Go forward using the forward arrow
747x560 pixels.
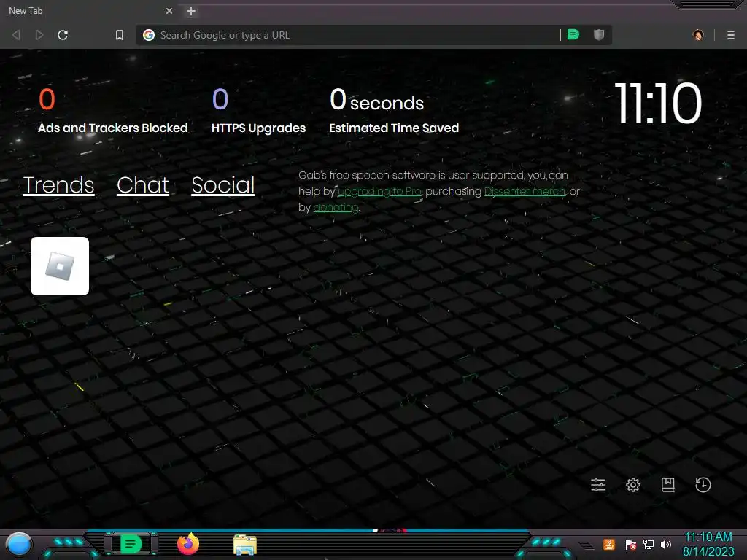(39, 35)
